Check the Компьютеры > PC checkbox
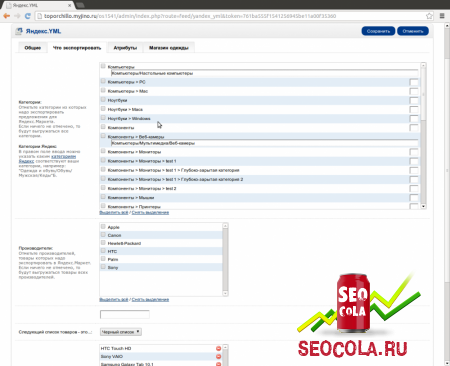This screenshot has width=450, height=366. (x=103, y=81)
